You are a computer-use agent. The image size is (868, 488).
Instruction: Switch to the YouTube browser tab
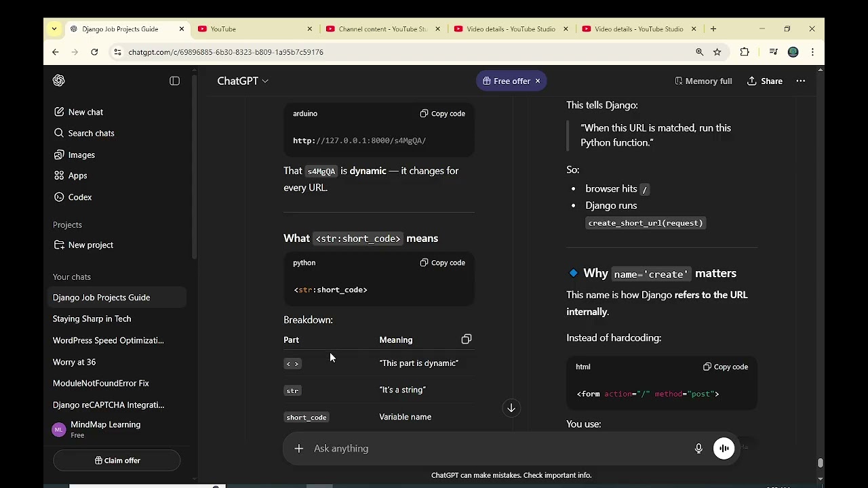tap(254, 29)
